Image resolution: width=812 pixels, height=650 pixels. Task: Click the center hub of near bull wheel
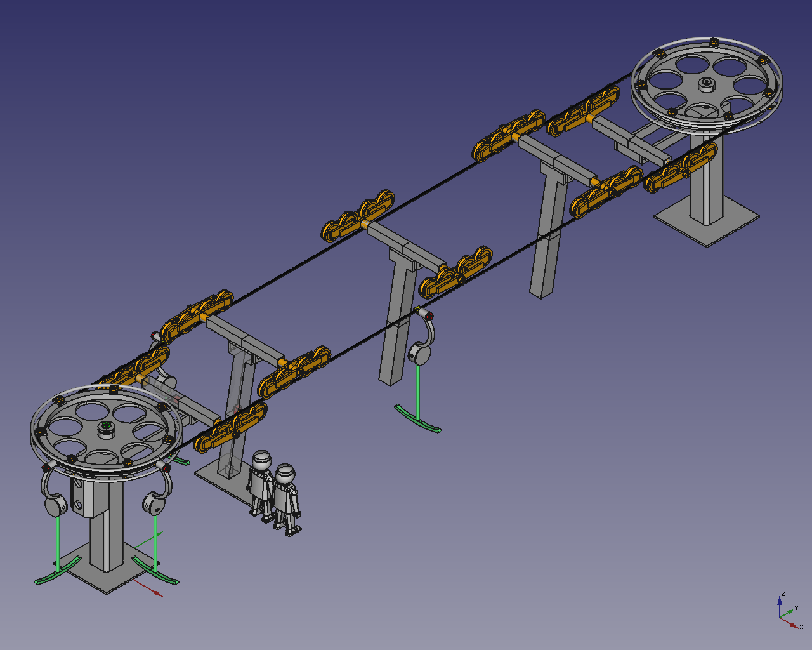[106, 428]
